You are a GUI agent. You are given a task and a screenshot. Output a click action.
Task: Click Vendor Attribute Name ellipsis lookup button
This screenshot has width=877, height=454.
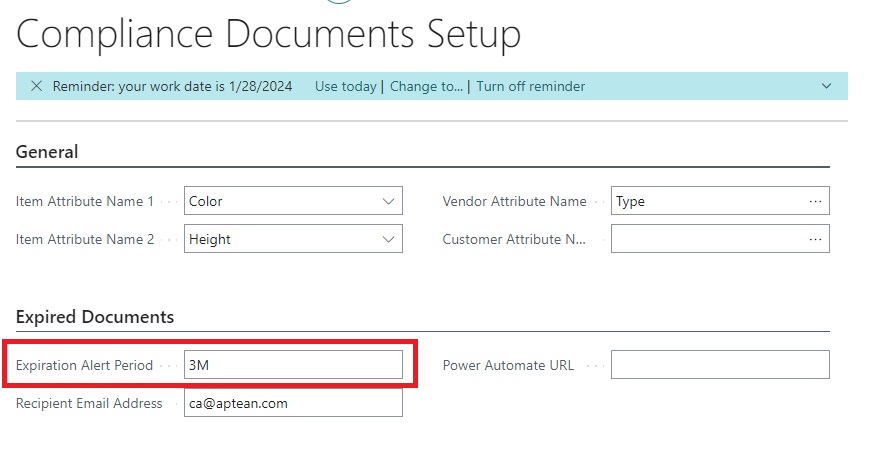pos(815,201)
